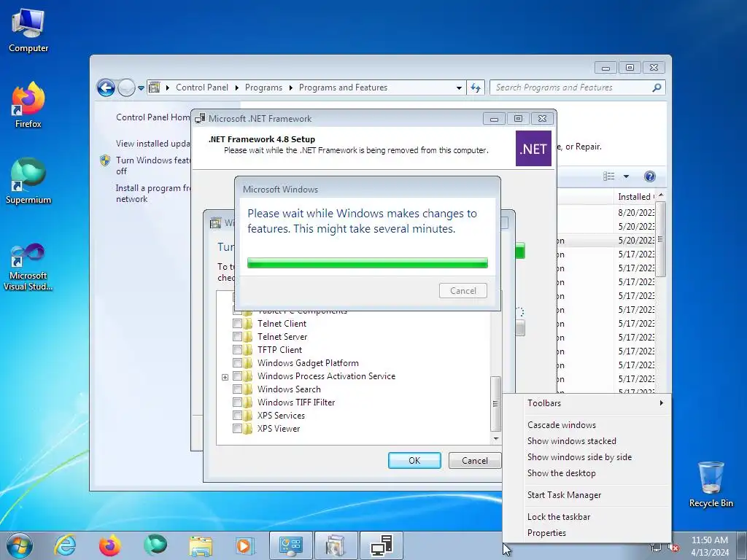
Task: Click Cancel in the Microsoft Windows progress dialog
Action: (463, 290)
